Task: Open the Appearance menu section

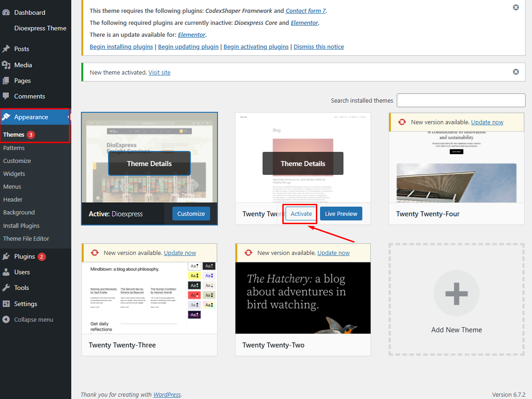Action: coord(31,117)
